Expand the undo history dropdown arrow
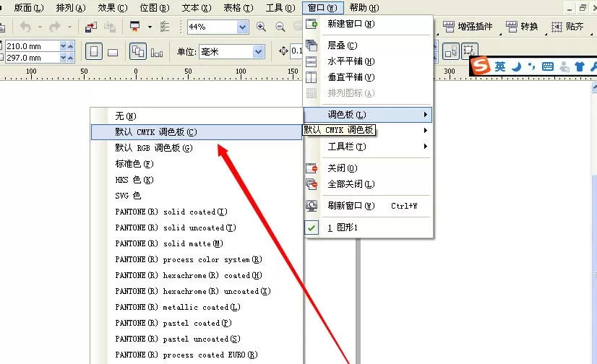The image size is (597, 364). coord(40,27)
